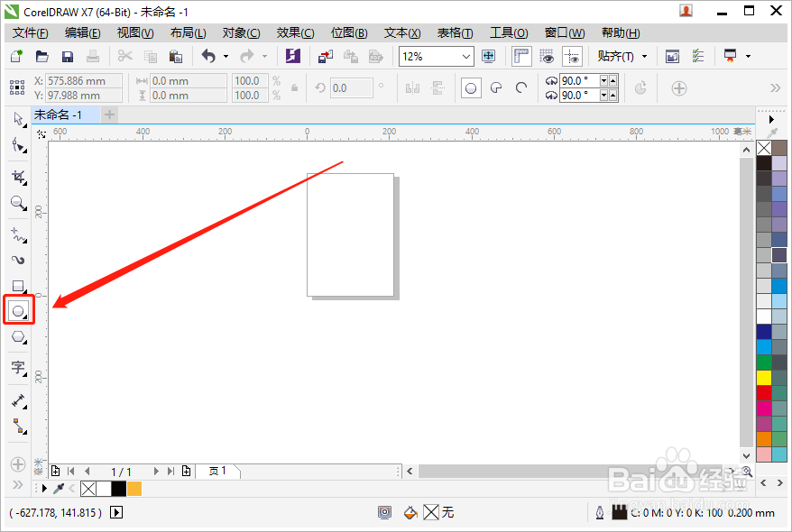Expand the application launcher dropdown arrow
The height and width of the screenshot is (532, 792).
(x=748, y=57)
